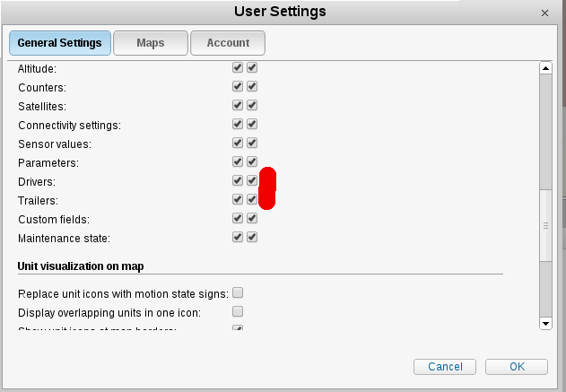566x392 pixels.
Task: Click the OK button
Action: [x=517, y=367]
